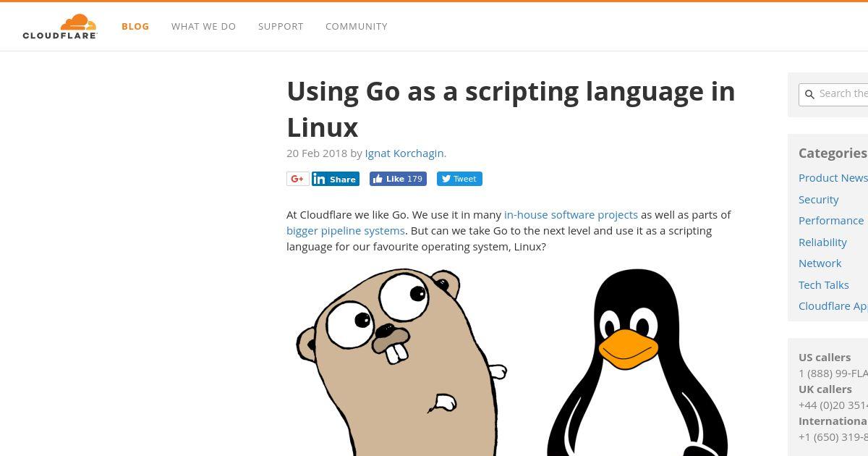The height and width of the screenshot is (456, 868).
Task: Open the Tech Talks category
Action: [824, 284]
